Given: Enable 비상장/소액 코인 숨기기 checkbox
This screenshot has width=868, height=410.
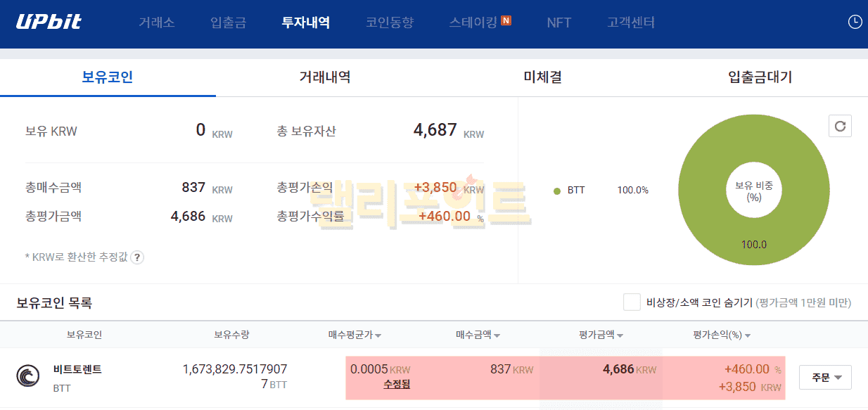Looking at the screenshot, I should point(631,302).
